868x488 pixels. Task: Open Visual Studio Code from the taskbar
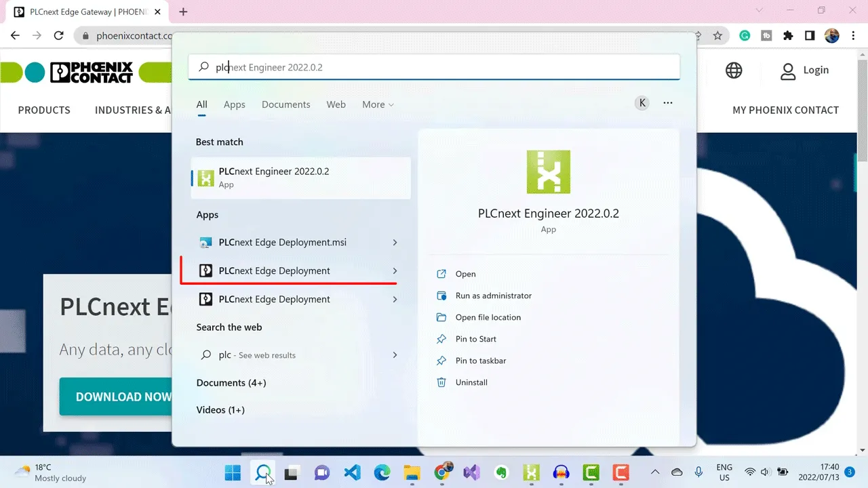point(352,472)
